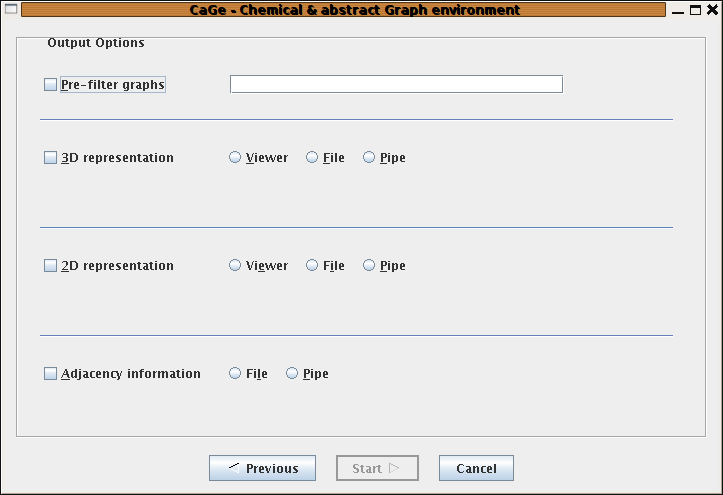
Task: Enable Adjacency information output
Action: point(50,373)
